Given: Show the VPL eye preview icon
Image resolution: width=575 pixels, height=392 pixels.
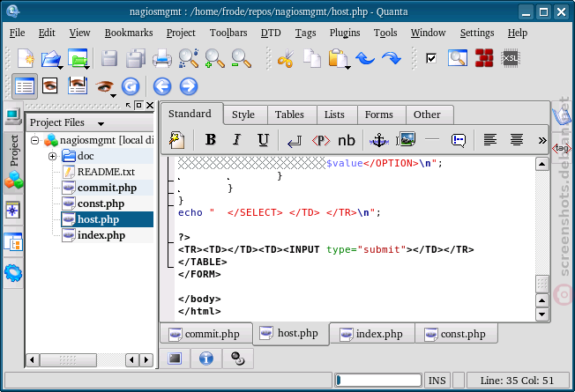Looking at the screenshot, I should (x=50, y=86).
